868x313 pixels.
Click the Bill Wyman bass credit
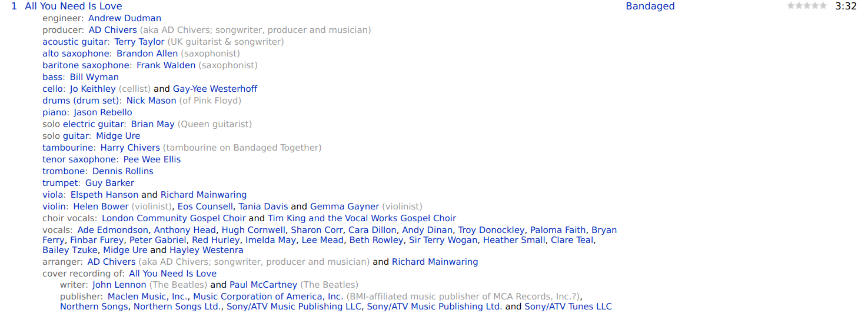94,77
